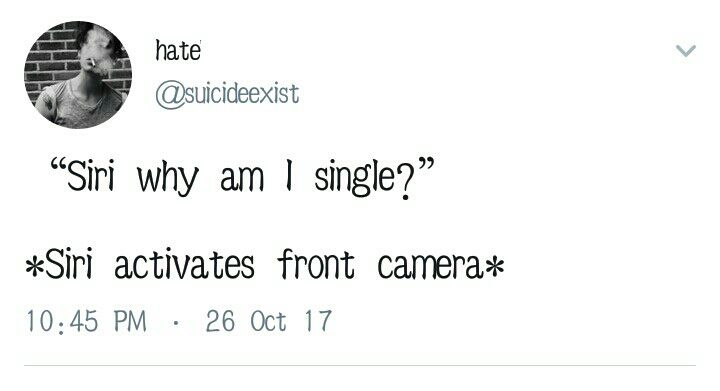Select the year 17 in the tweet date

tap(318, 321)
